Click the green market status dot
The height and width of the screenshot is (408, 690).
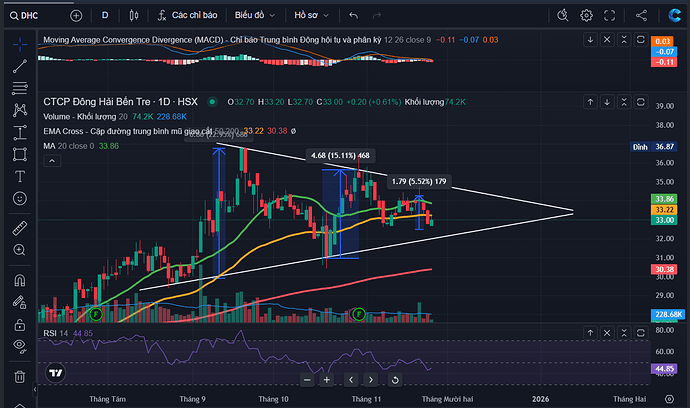[x=212, y=102]
